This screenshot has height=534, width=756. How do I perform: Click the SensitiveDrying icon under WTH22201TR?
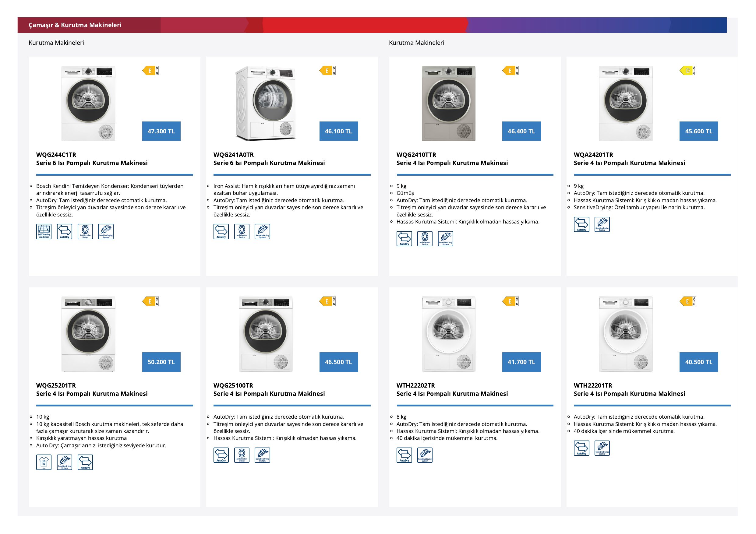coord(602,448)
